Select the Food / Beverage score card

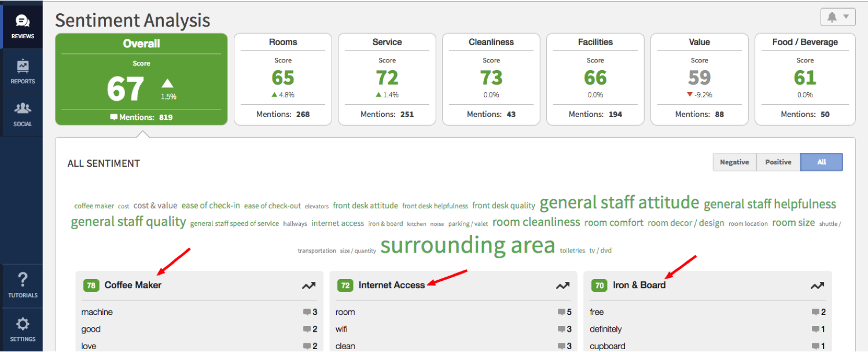pyautogui.click(x=805, y=79)
